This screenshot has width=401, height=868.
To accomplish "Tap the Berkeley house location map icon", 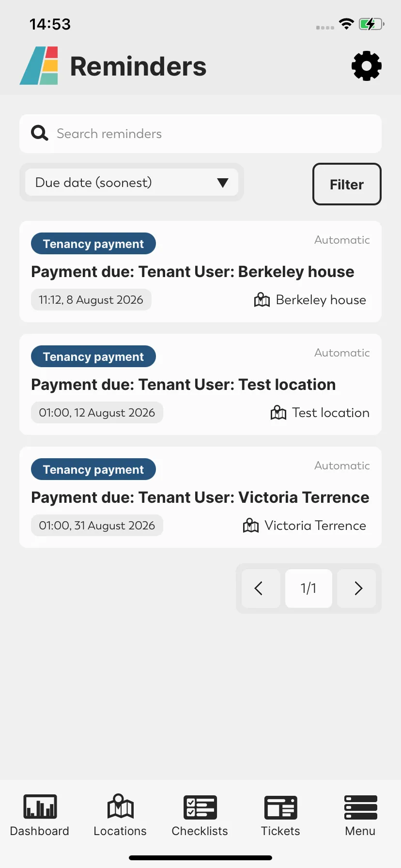I will (262, 300).
